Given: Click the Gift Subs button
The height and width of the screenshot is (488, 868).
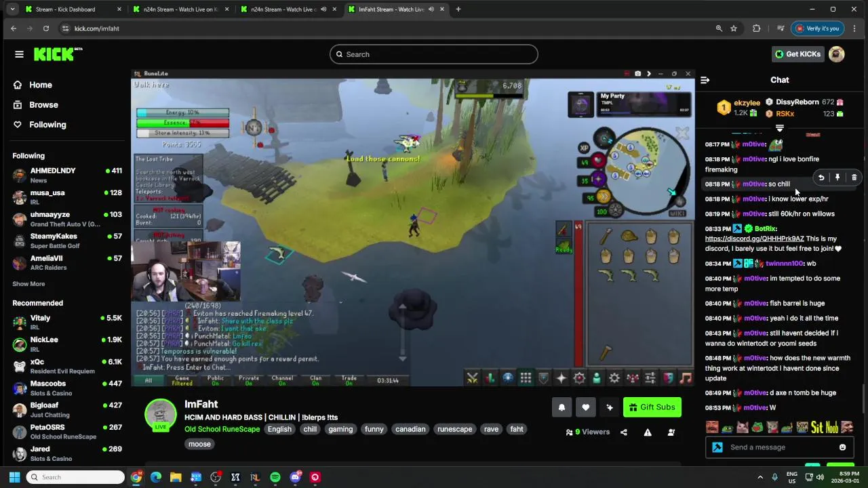Looking at the screenshot, I should [x=652, y=407].
